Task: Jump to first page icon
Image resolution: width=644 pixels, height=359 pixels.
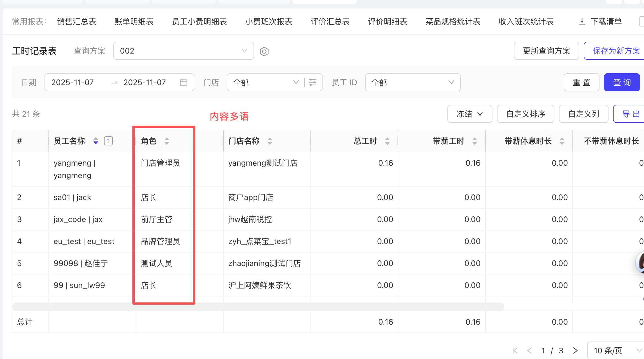Action: [x=515, y=351]
